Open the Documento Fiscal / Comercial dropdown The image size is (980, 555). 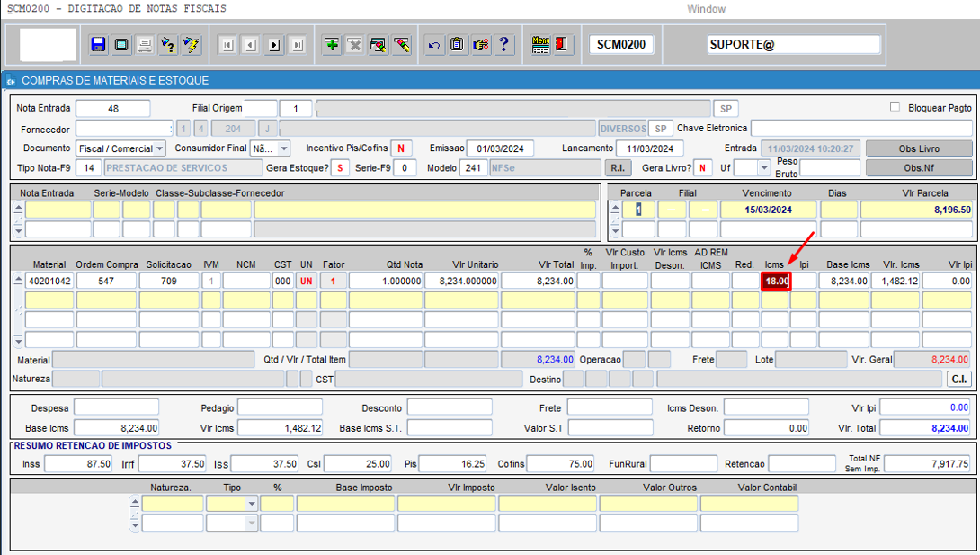[160, 148]
